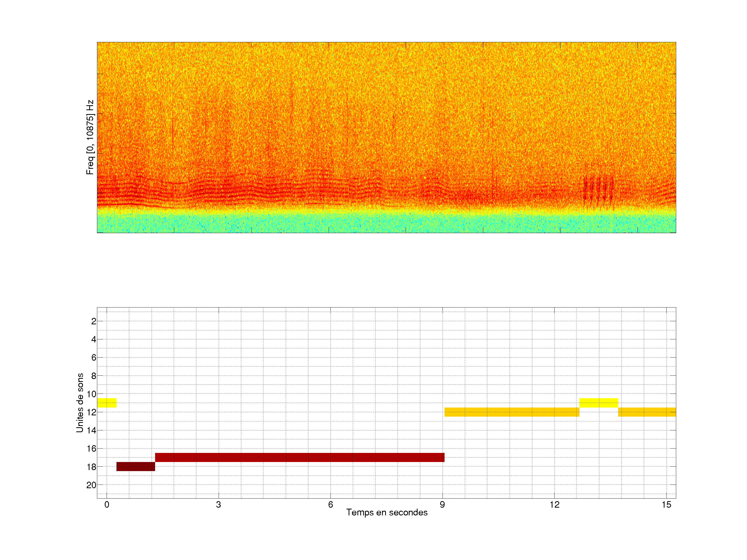
Task: Click the short yellow bar at time zero
Action: [107, 403]
